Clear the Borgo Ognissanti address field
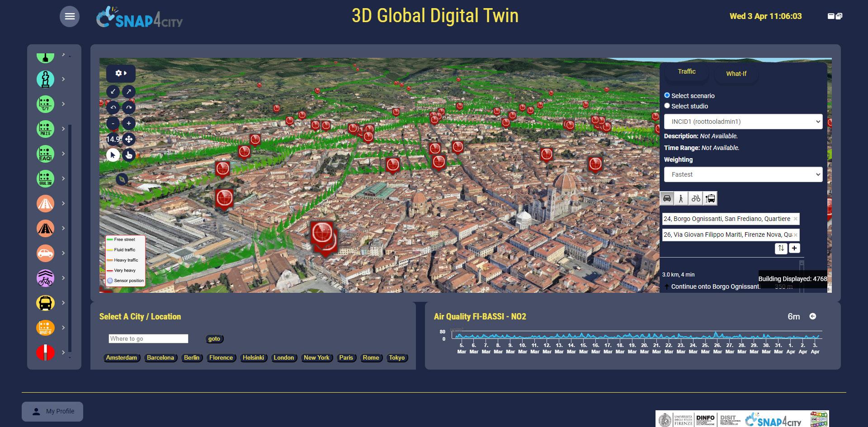The image size is (868, 427). [796, 219]
